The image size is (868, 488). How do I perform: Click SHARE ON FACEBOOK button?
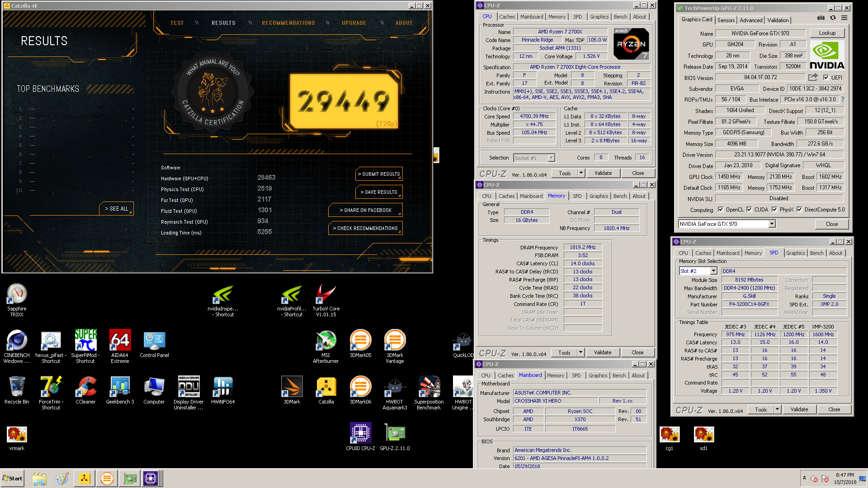coord(365,210)
